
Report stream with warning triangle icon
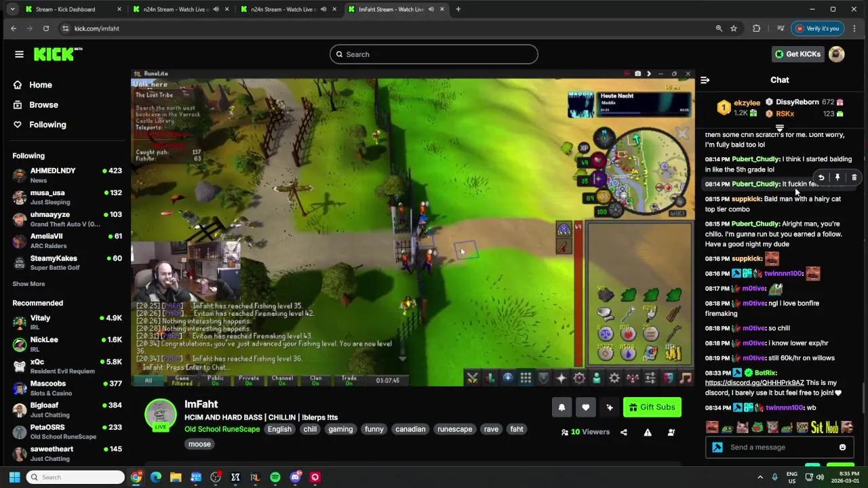pos(648,432)
